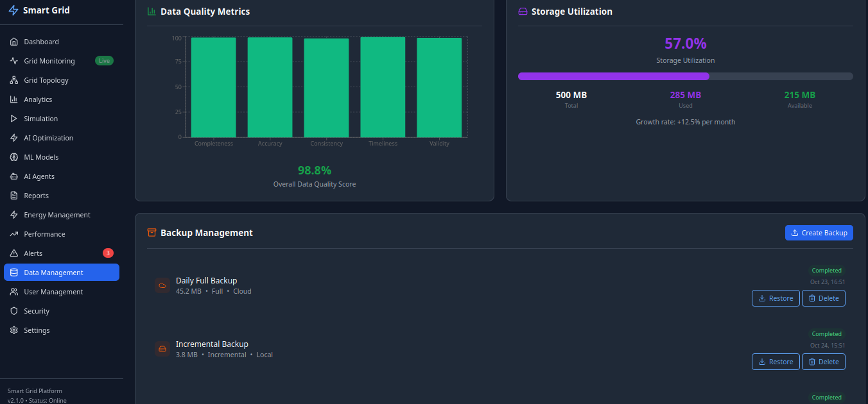Open the Dashboard page
This screenshot has width=868, height=404.
click(62, 42)
